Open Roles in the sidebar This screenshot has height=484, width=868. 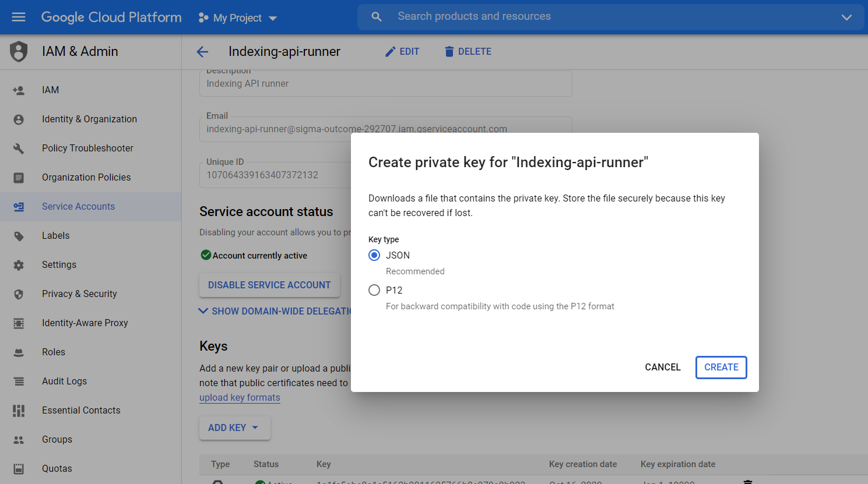[54, 352]
